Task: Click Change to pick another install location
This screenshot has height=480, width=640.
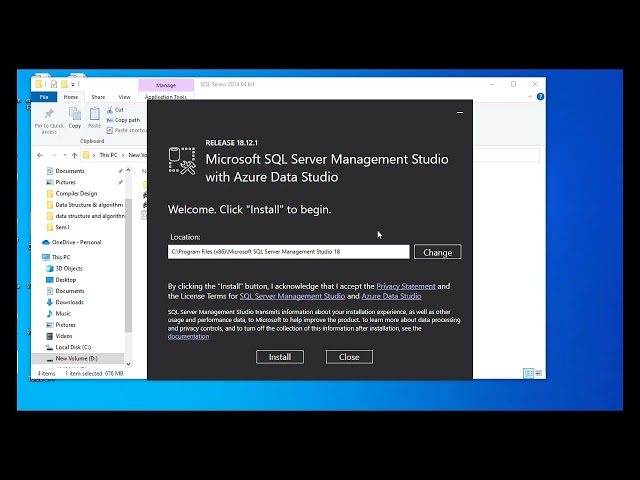Action: (438, 252)
